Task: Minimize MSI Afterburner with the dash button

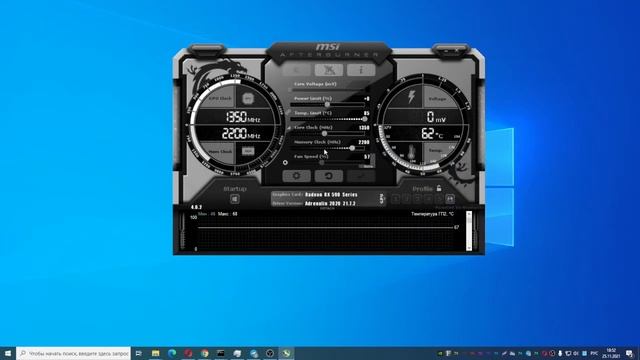Action: [447, 51]
